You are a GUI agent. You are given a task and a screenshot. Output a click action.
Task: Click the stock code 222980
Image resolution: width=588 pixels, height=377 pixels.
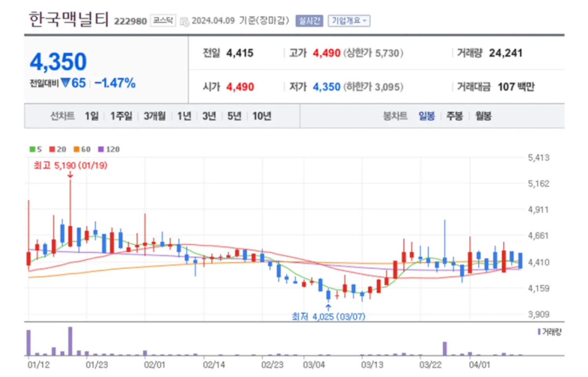point(130,21)
